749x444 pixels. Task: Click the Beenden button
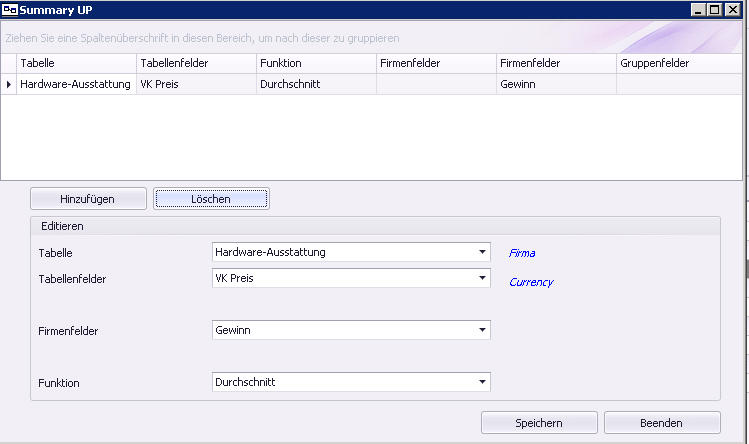click(x=662, y=423)
